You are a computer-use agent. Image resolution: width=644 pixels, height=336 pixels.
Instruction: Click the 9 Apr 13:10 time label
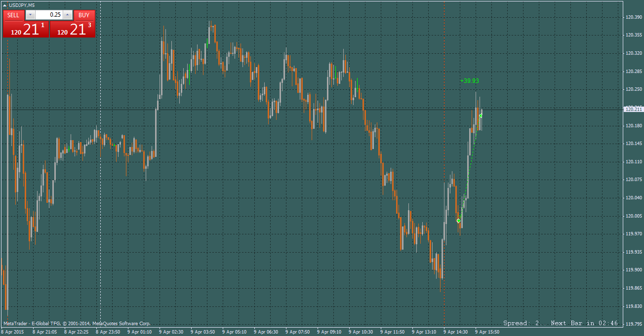tap(424, 332)
